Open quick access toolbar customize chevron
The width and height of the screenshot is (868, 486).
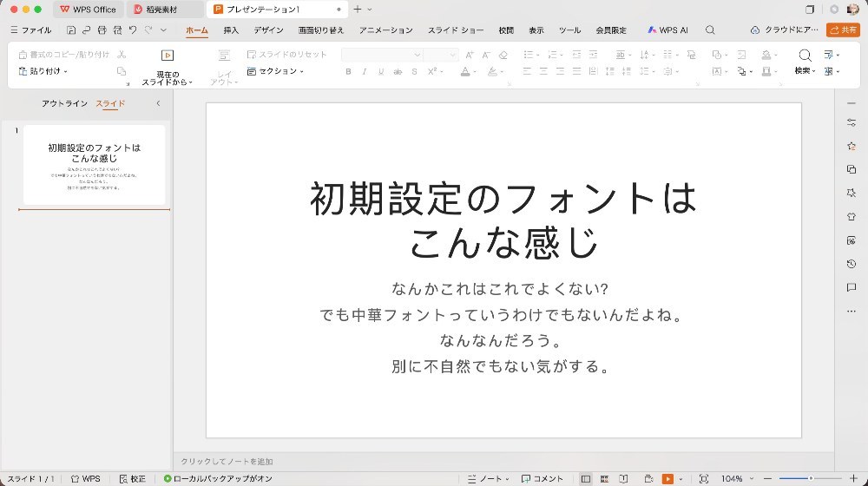[163, 30]
